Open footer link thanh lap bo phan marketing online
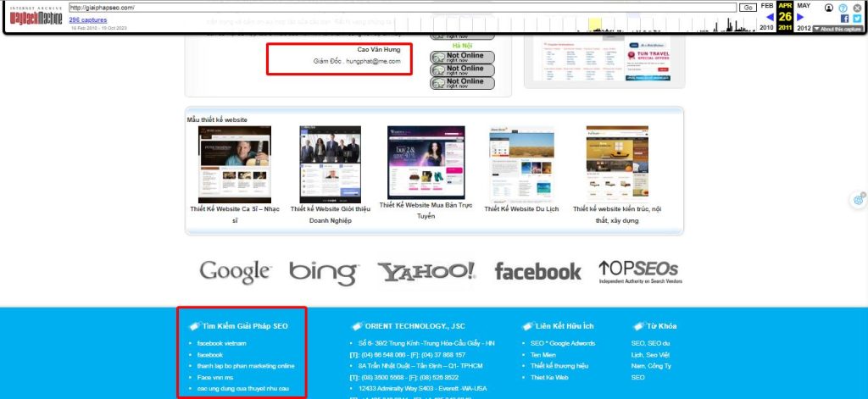Image resolution: width=868 pixels, height=399 pixels. tap(246, 366)
